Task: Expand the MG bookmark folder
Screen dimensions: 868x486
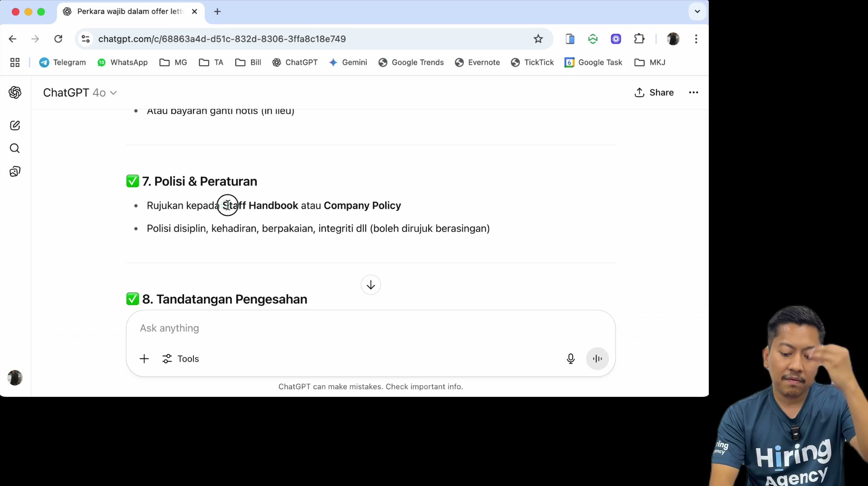Action: (x=173, y=63)
